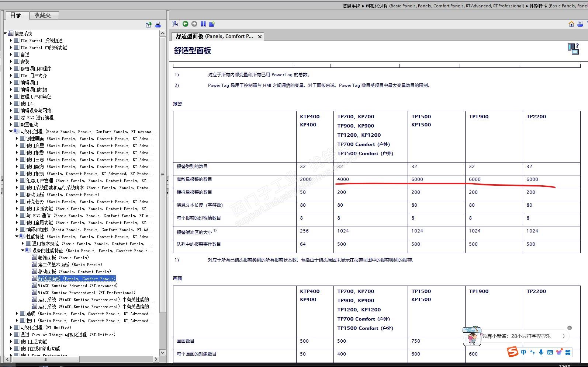Collapse the 性能特性 tree node
This screenshot has height=367, width=588.
pyautogui.click(x=17, y=237)
